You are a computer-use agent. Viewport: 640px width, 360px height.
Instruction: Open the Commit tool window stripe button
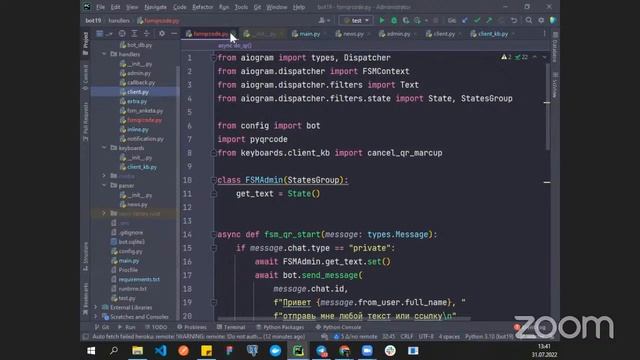85,77
